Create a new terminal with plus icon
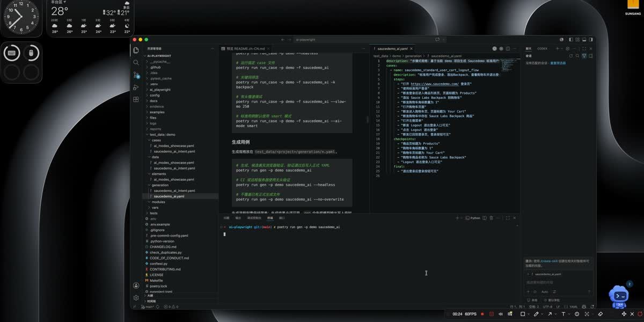Screen dimensions: 644x322 (457, 218)
